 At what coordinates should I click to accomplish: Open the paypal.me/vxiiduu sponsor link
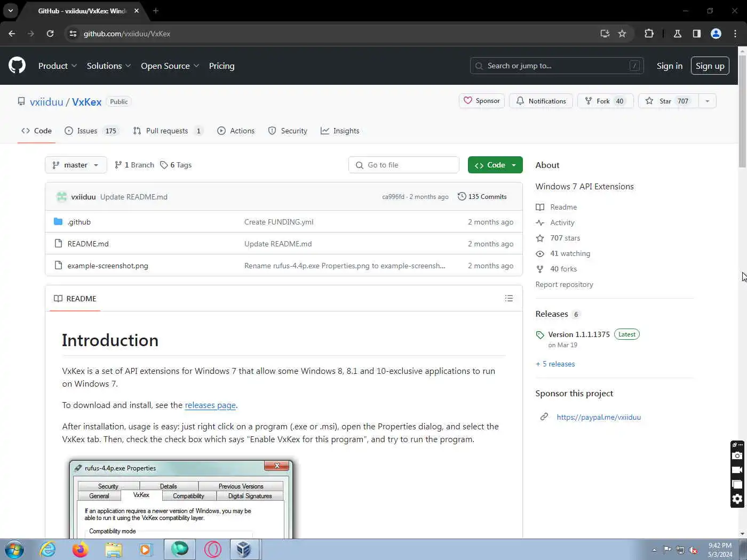click(599, 417)
